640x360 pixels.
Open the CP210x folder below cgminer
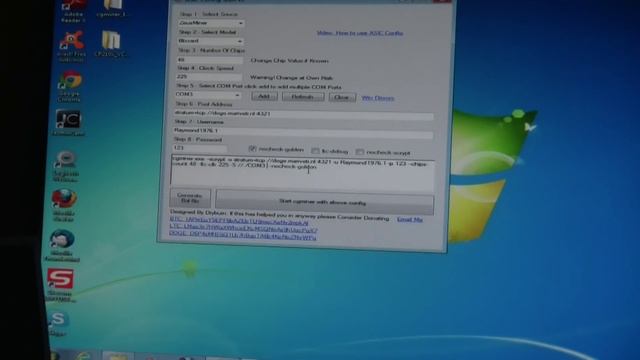point(111,43)
